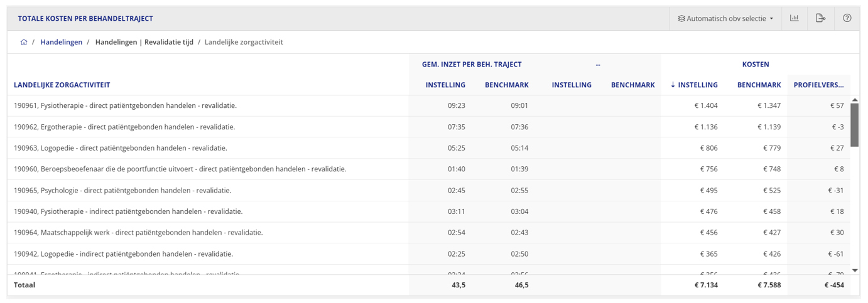Screen dimensions: 868x303
Task: Select row 190942 Logopedie indirect patiëntgebonden
Action: point(429,253)
